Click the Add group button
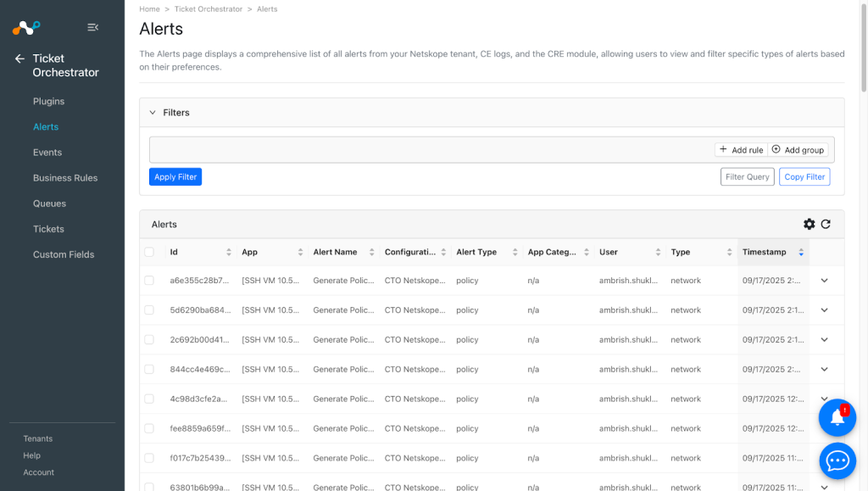 (x=798, y=150)
